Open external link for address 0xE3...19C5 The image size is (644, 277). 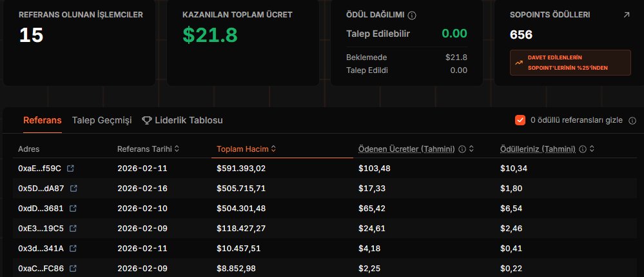[73, 229]
